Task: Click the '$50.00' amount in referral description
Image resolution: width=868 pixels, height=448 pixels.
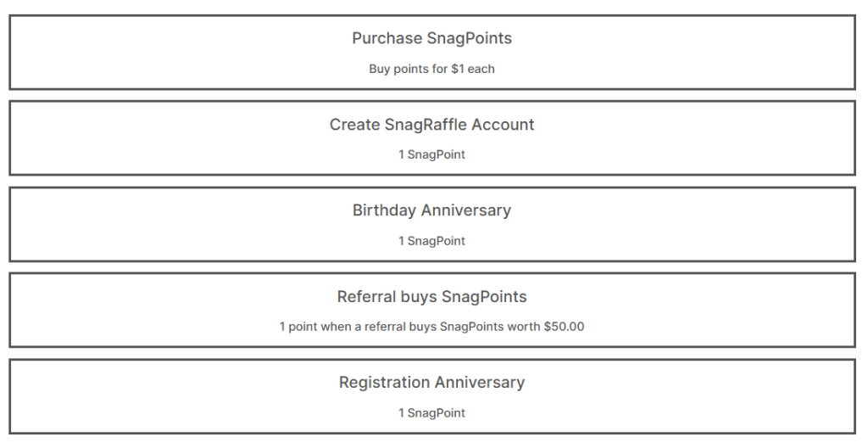Action: (564, 327)
